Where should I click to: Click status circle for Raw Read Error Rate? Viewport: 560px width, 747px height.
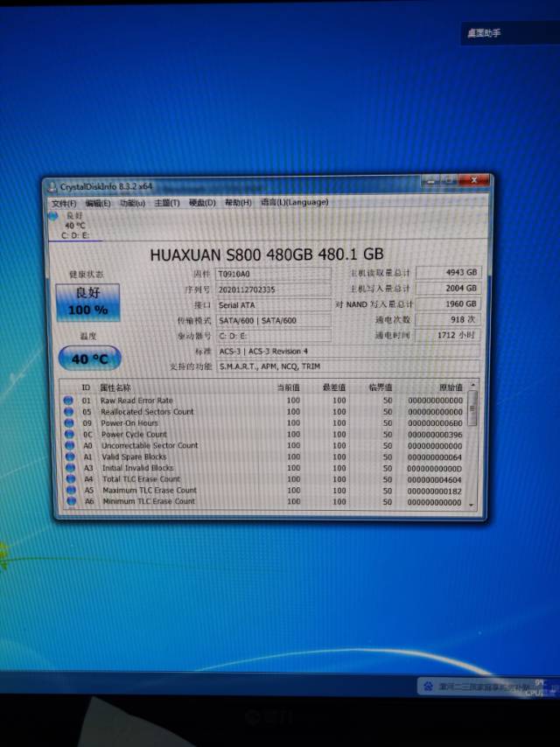pos(68,401)
